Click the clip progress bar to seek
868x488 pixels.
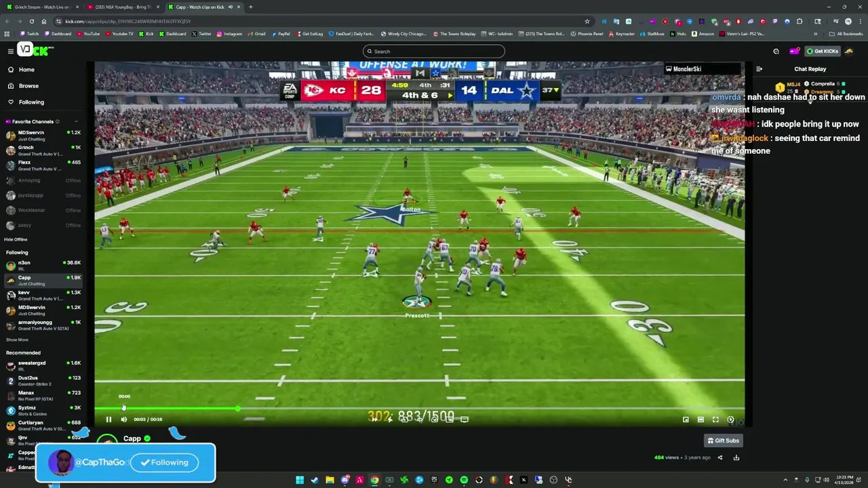click(x=419, y=409)
